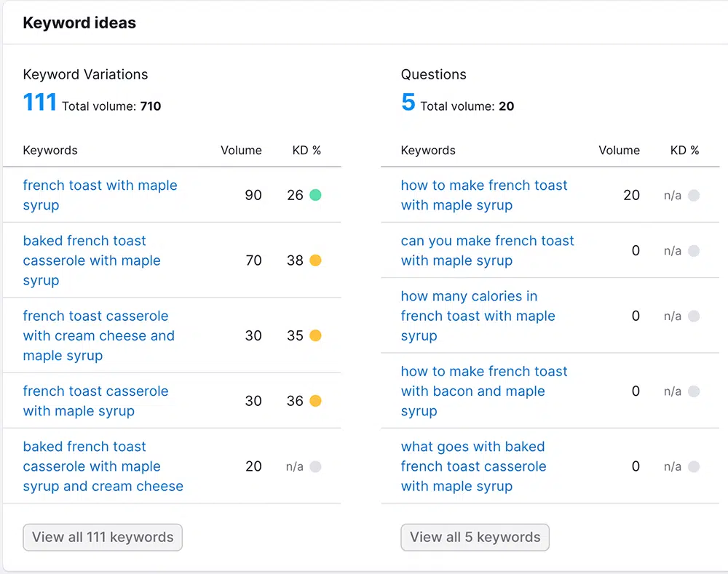Click the View all 5 keywords button
728x574 pixels.
475,537
